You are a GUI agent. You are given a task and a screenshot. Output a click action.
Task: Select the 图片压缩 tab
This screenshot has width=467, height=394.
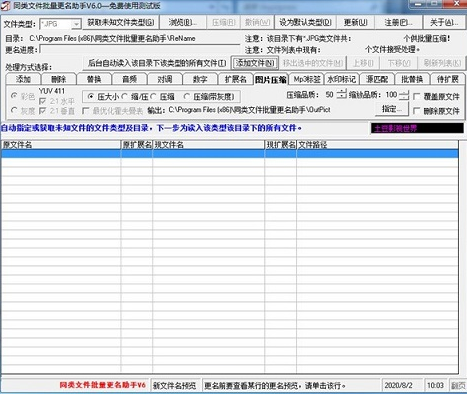coord(271,79)
